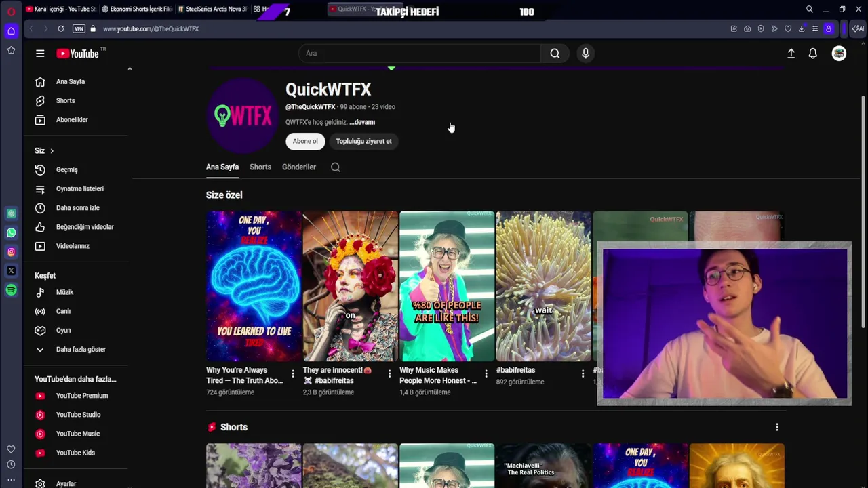Click the Abone ol button

pos(305,141)
